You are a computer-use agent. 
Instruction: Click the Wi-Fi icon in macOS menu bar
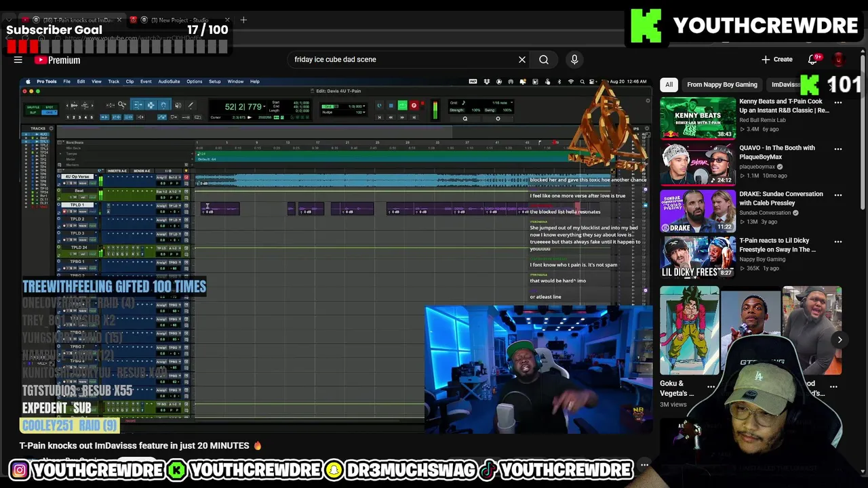pyautogui.click(x=571, y=81)
